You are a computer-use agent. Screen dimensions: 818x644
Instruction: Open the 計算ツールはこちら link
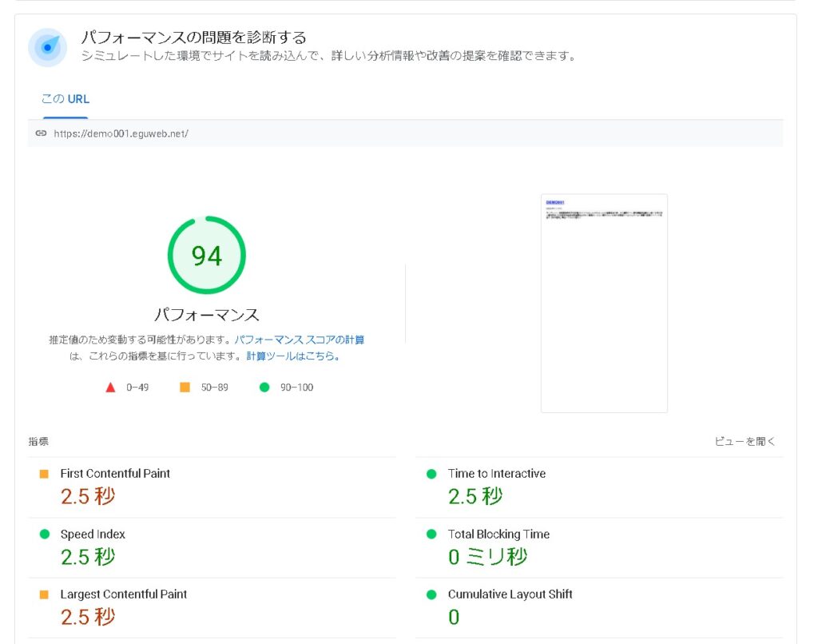pos(293,356)
